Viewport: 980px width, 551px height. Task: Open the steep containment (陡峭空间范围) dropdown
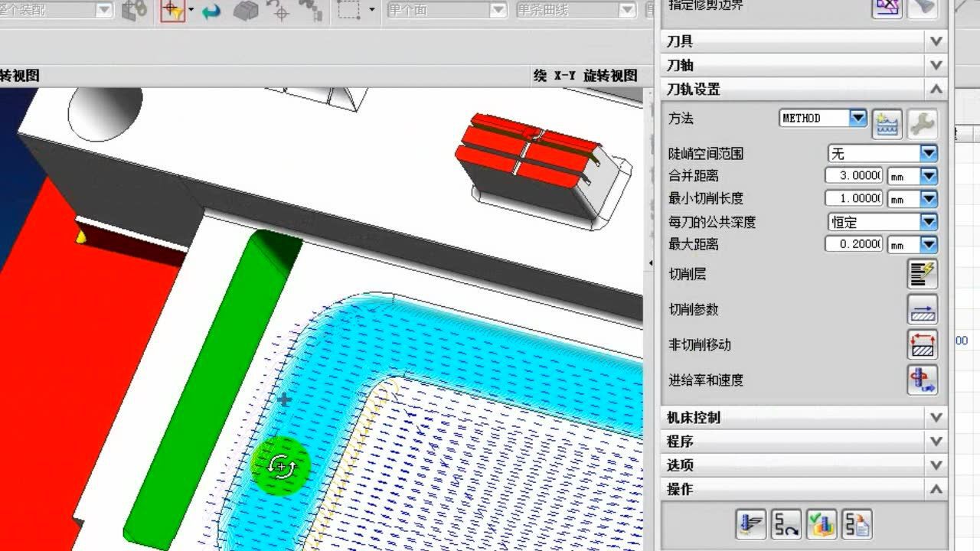(x=929, y=154)
